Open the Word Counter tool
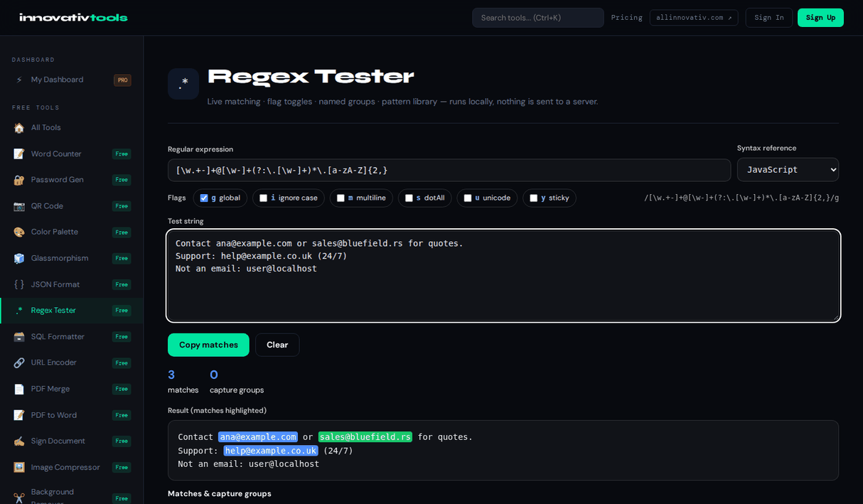 [72, 154]
